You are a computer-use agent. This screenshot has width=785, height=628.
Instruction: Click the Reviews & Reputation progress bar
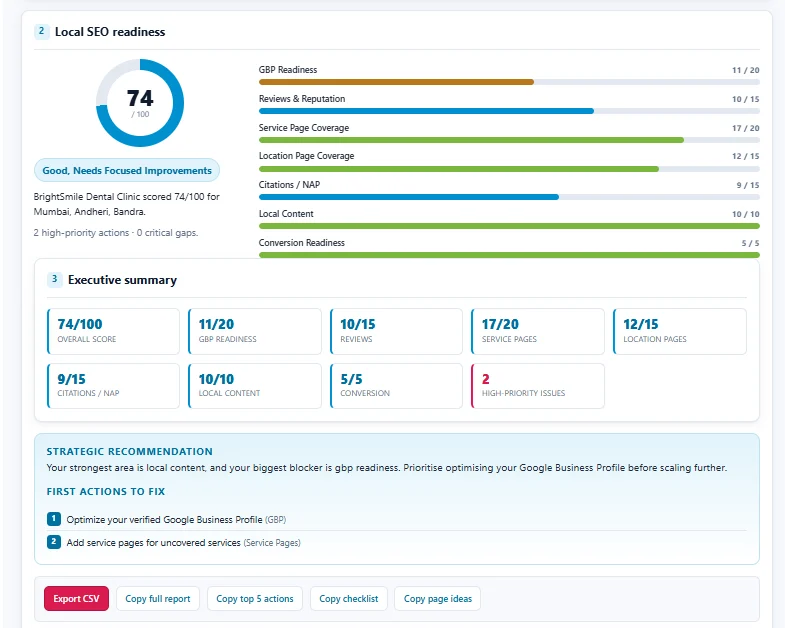[509, 111]
